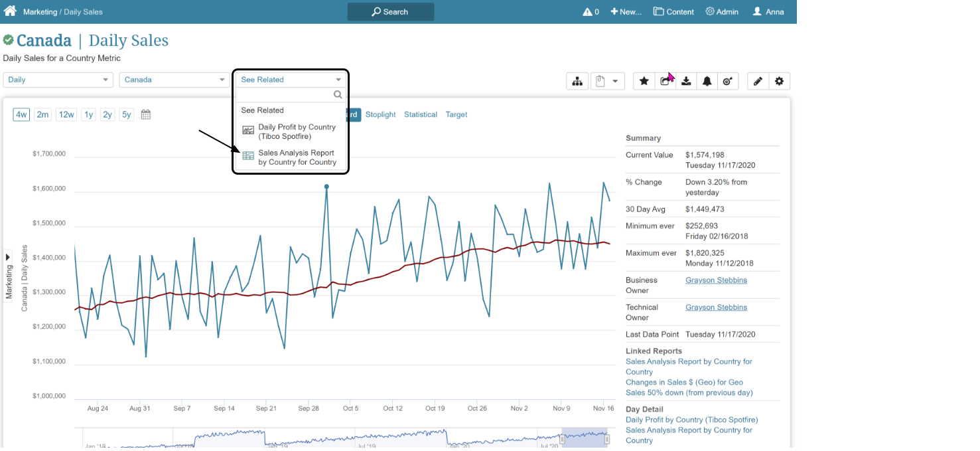Select Daily Profit by Country (Tibco Spotfire)
Viewport: 980px width, 451px height.
[297, 132]
